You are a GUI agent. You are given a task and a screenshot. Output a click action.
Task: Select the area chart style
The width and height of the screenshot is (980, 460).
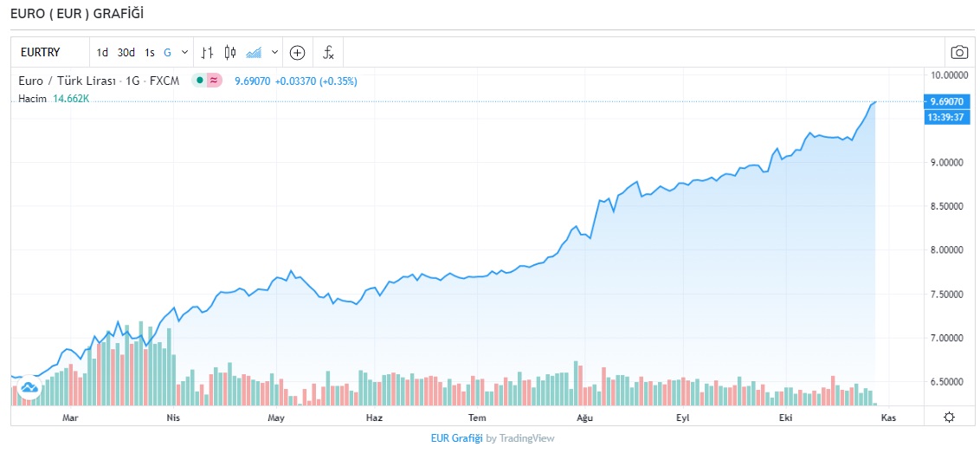(x=254, y=52)
